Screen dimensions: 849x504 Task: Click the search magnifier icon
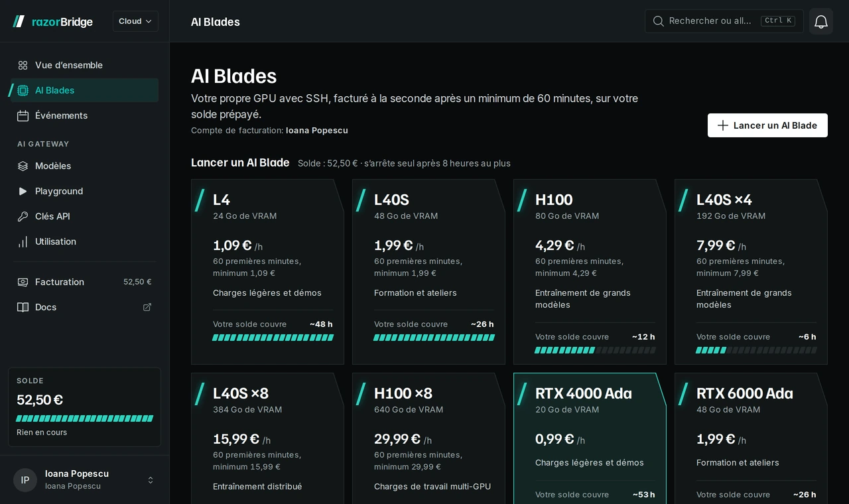659,21
